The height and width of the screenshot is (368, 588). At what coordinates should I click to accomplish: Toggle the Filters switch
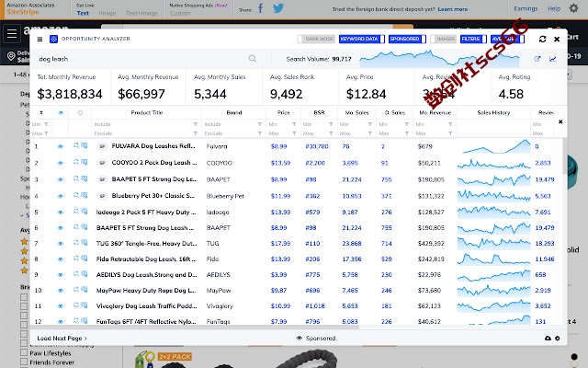click(473, 39)
